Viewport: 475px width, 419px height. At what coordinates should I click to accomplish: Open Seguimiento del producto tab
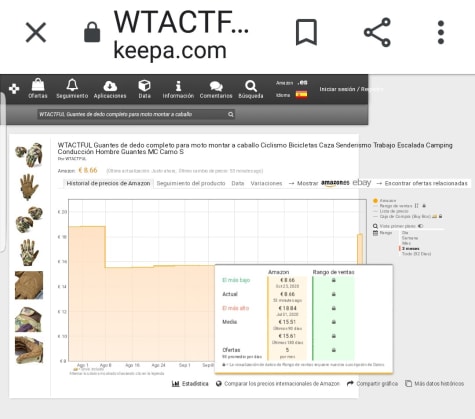[x=191, y=183]
